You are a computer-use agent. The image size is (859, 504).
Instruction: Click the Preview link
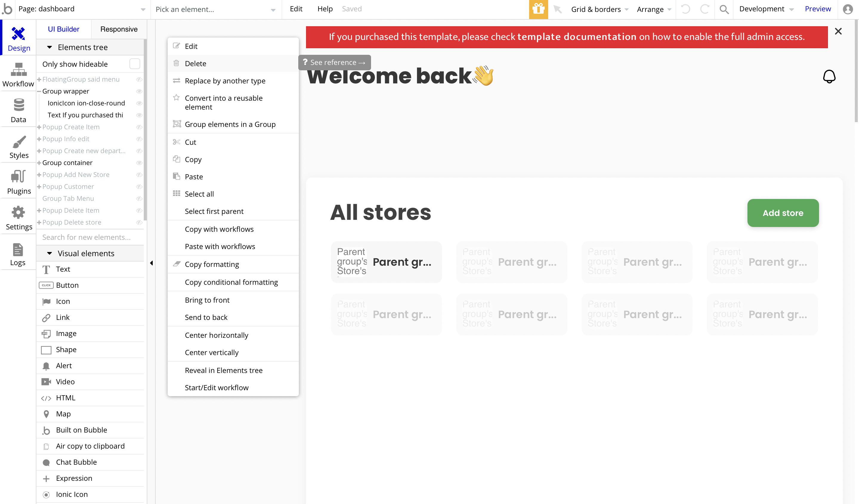818,9
